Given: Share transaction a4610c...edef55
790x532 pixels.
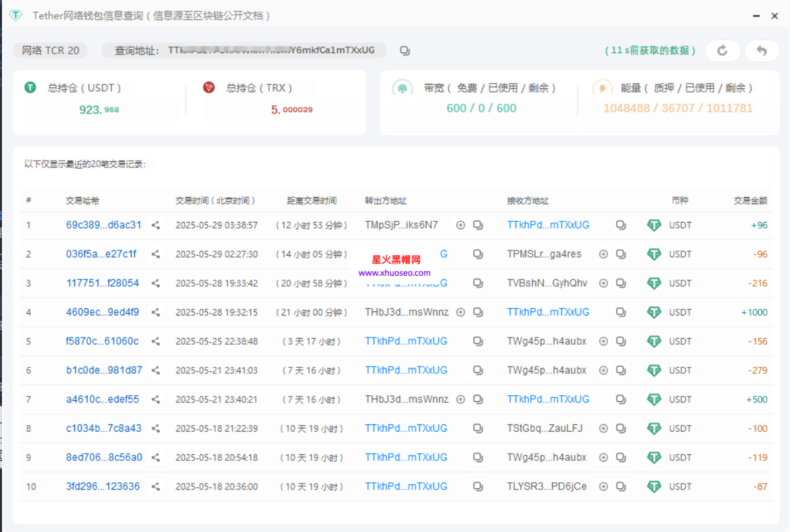Looking at the screenshot, I should (155, 400).
